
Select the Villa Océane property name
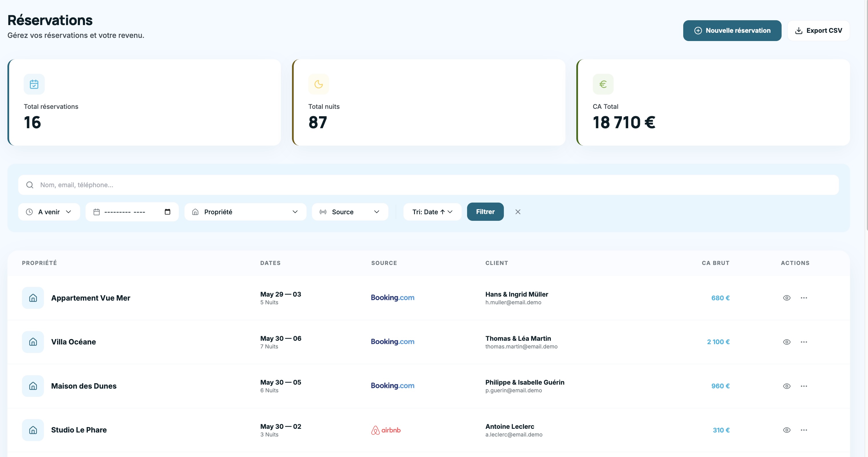[74, 342]
